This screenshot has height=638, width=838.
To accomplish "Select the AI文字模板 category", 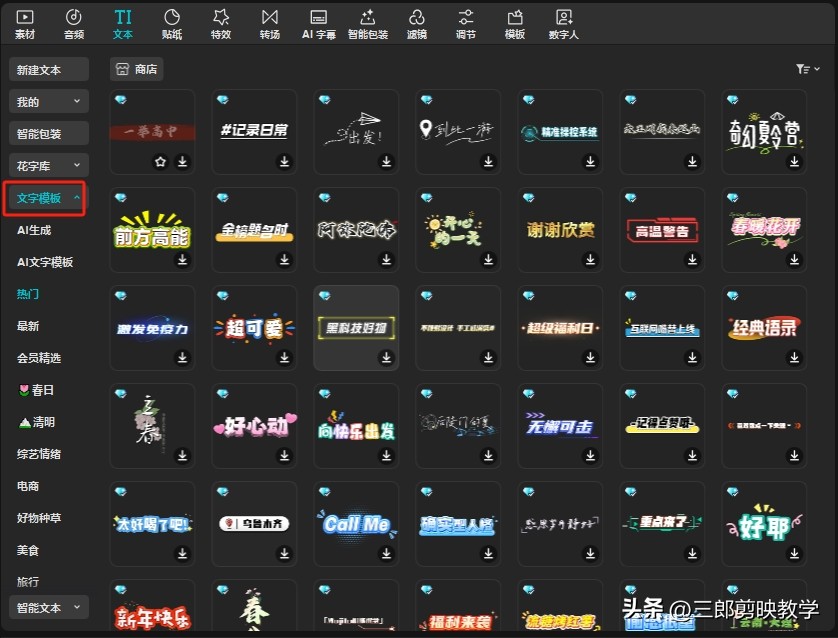I will click(x=45, y=262).
